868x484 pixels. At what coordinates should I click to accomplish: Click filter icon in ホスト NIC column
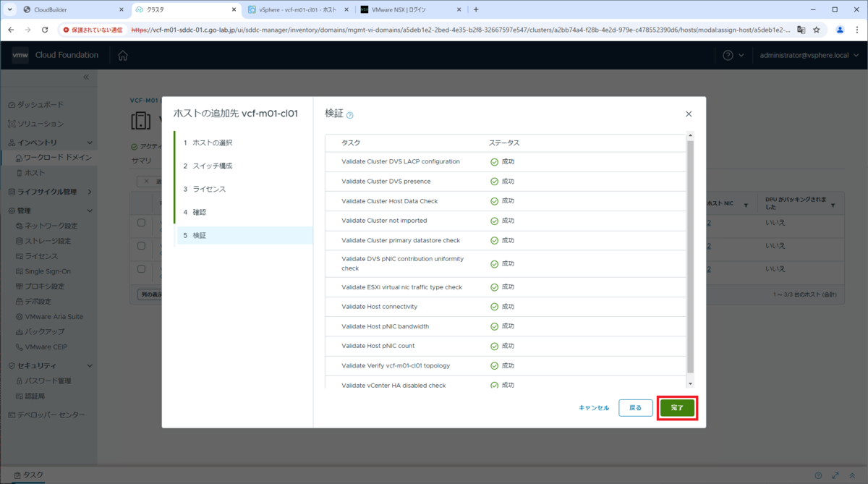click(x=746, y=204)
